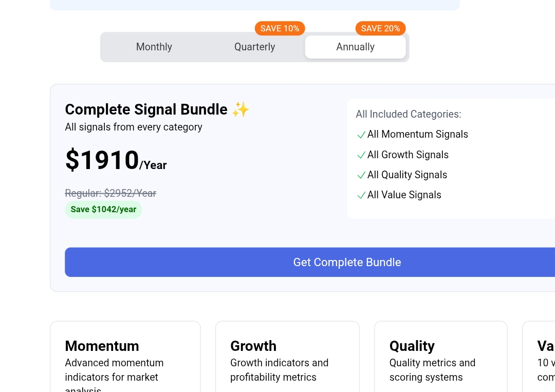Click the struck-through Regular $2952/Year price
This screenshot has width=555, height=392.
110,193
